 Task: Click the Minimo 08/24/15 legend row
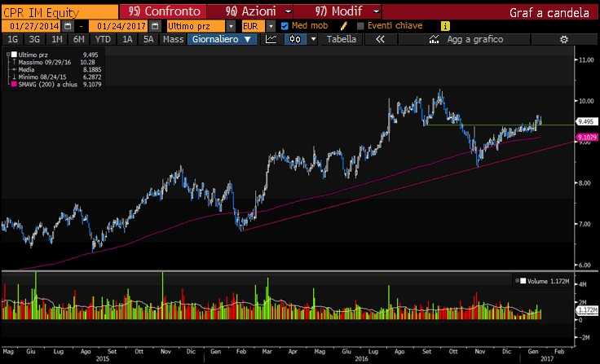pos(56,77)
